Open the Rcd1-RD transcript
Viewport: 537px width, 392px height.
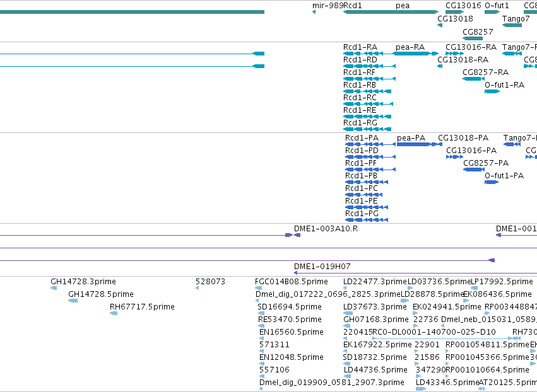click(370, 66)
